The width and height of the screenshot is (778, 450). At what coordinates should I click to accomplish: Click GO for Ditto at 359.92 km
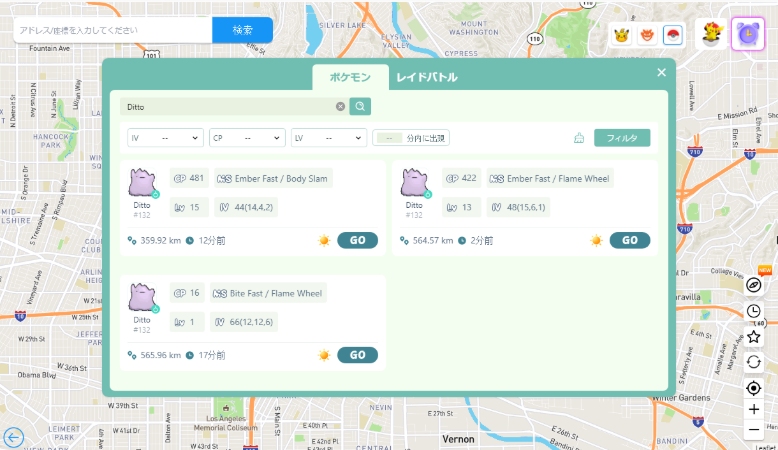point(358,240)
